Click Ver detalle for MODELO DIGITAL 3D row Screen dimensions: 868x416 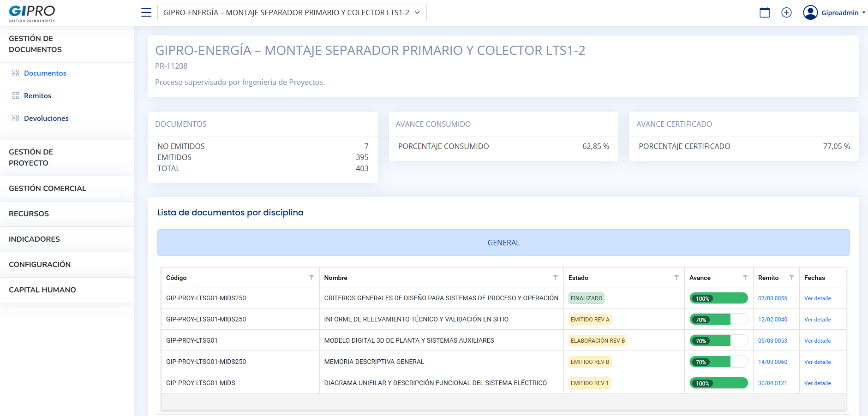[817, 340]
